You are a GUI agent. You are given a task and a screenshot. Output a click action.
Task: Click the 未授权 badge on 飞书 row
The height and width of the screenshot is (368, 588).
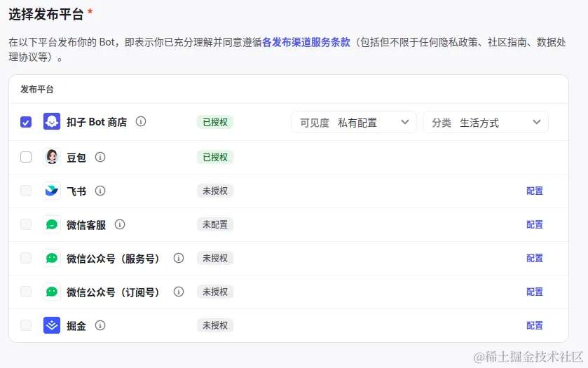pos(215,191)
